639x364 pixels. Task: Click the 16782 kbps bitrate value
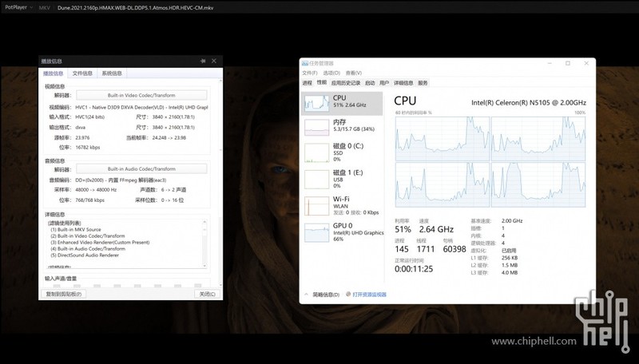click(x=88, y=148)
